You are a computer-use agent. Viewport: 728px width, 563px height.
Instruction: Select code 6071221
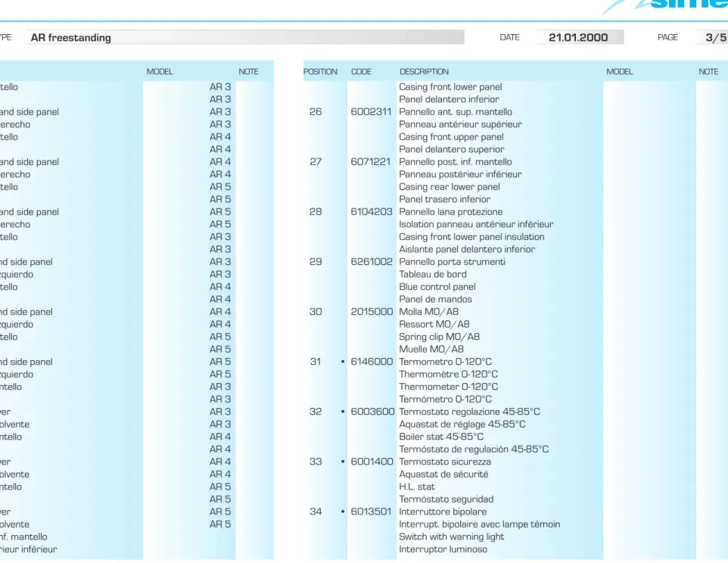tap(371, 162)
